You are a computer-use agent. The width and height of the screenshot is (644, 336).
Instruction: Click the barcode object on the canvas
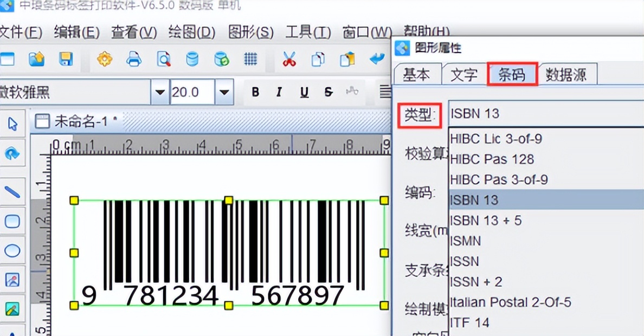(229, 253)
